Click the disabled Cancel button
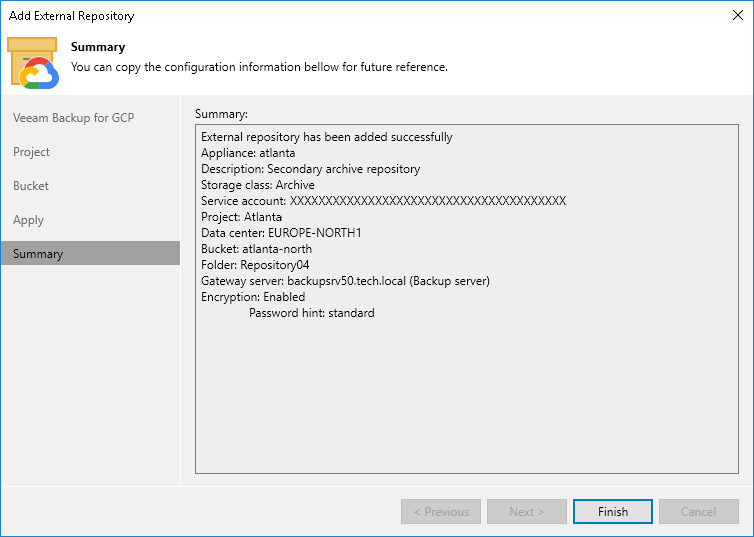The image size is (754, 537). 699,512
